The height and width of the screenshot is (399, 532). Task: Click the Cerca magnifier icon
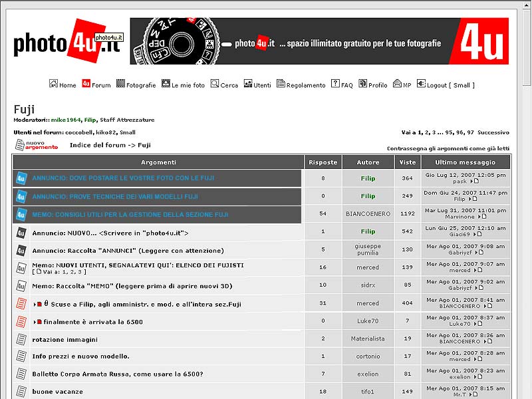pyautogui.click(x=215, y=84)
